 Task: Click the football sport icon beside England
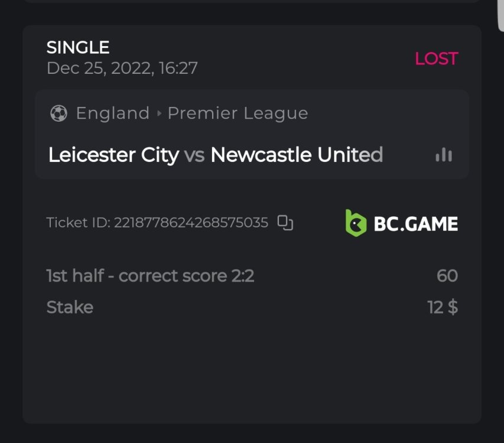(x=60, y=113)
